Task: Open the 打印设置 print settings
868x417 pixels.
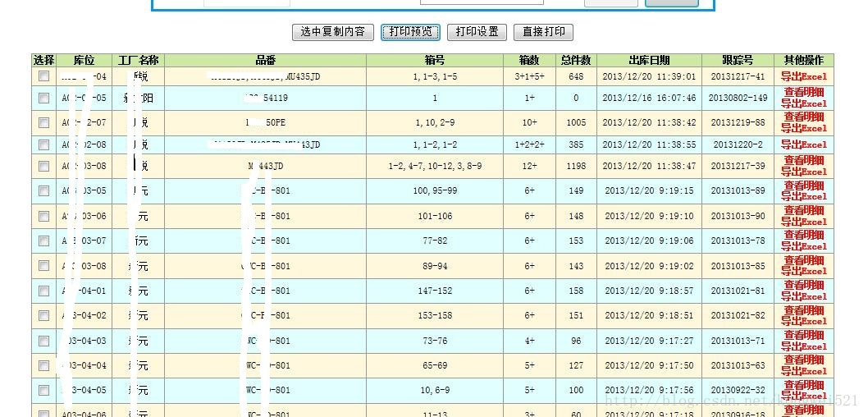Action: pos(477,32)
